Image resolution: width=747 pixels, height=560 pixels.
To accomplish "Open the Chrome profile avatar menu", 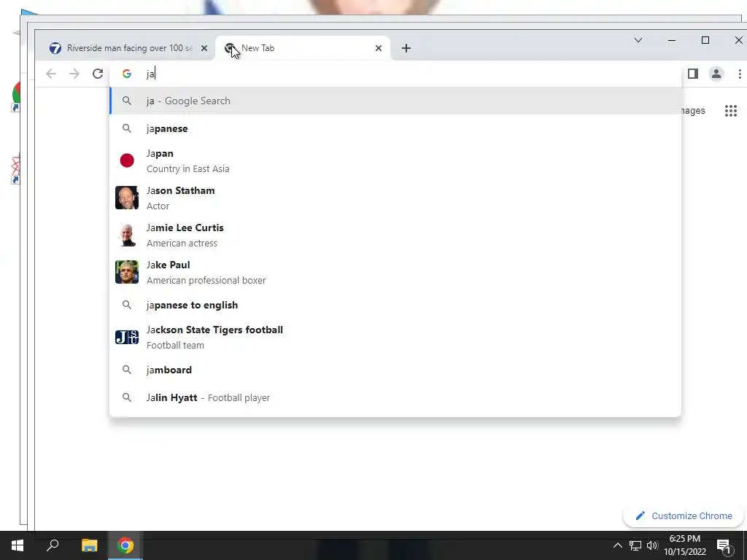I will (716, 74).
